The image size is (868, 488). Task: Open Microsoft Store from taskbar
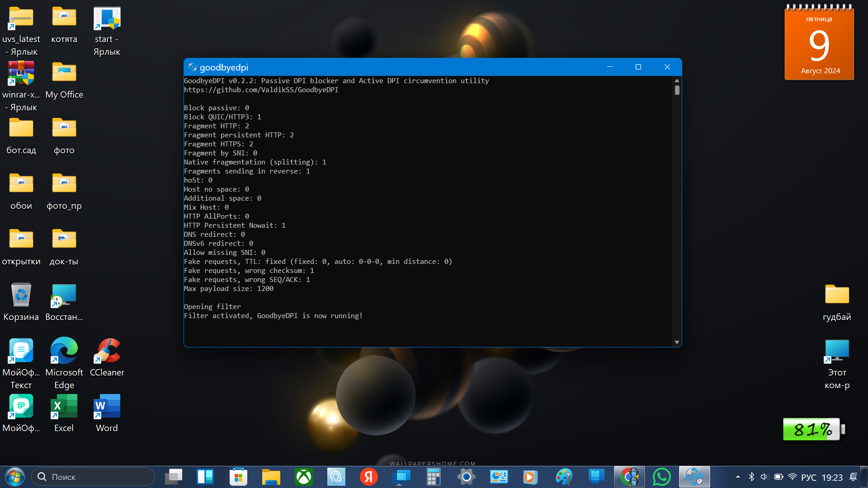[x=238, y=477]
